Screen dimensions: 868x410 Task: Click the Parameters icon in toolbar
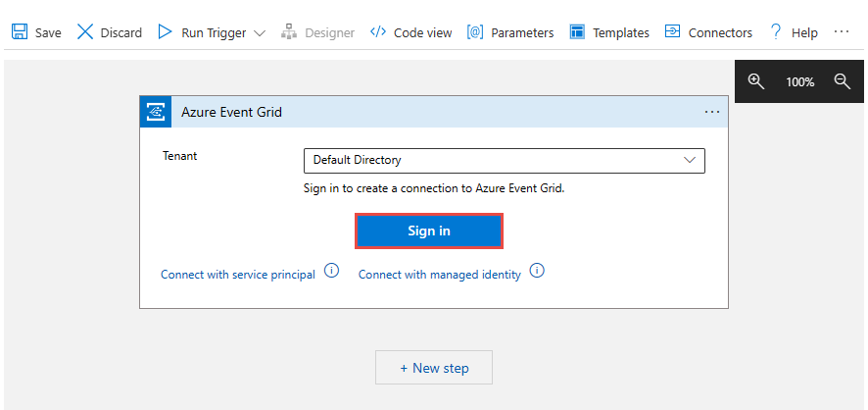(x=475, y=32)
